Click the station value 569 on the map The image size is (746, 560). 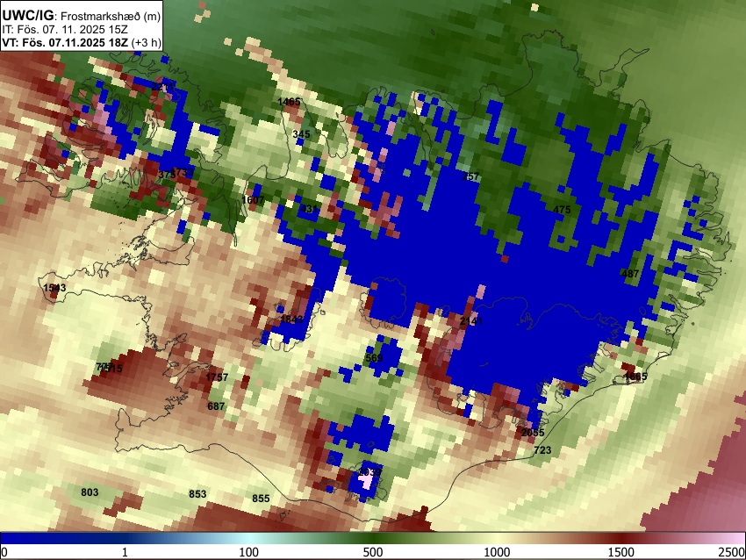click(x=374, y=358)
